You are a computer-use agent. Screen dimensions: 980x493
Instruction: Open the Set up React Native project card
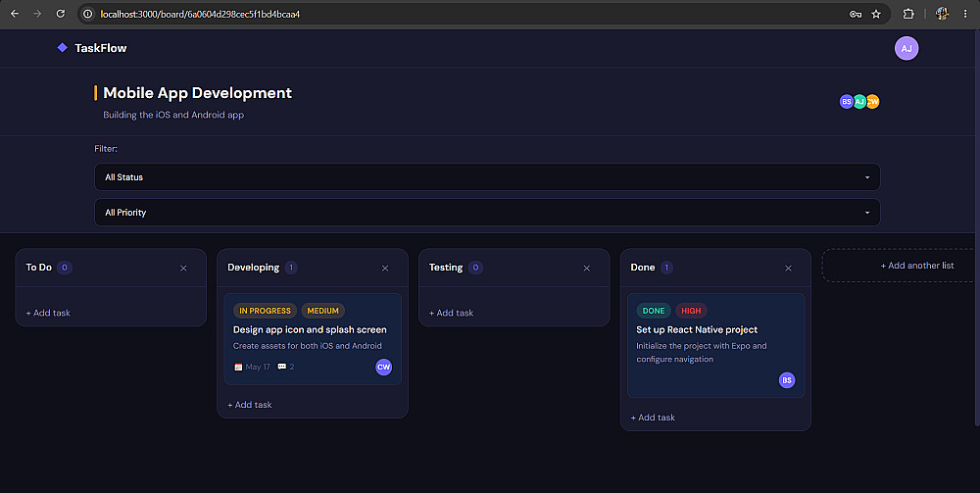715,346
